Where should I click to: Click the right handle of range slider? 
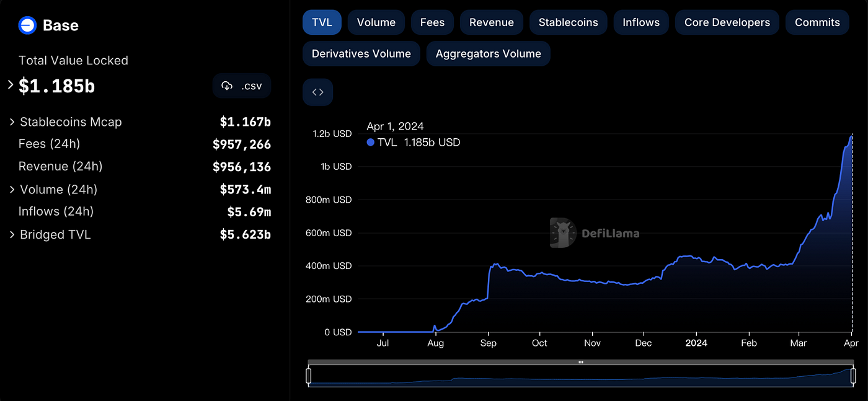(853, 376)
